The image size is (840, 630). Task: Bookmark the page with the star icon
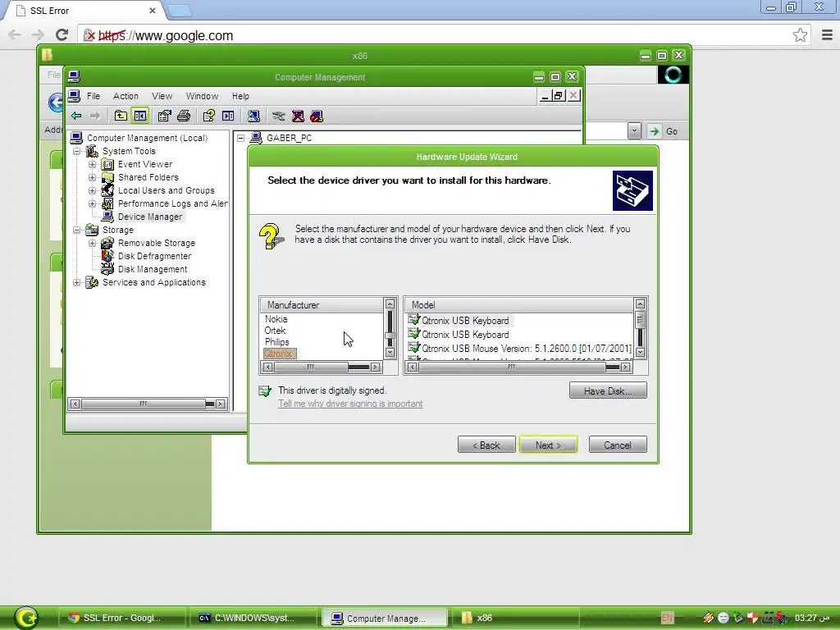pyautogui.click(x=800, y=35)
